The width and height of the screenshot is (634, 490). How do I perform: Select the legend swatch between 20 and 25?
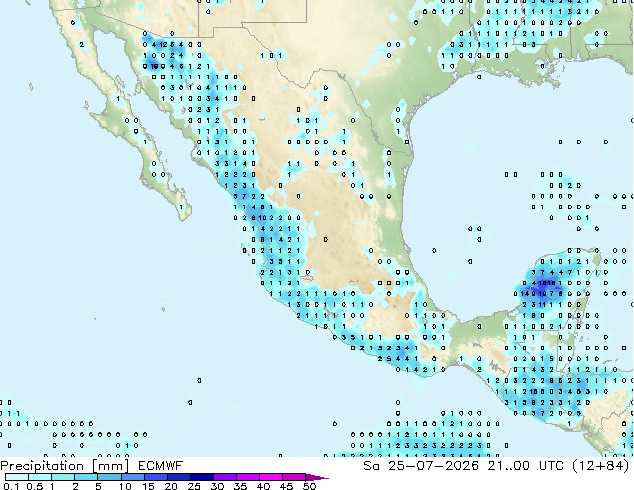tap(178, 477)
